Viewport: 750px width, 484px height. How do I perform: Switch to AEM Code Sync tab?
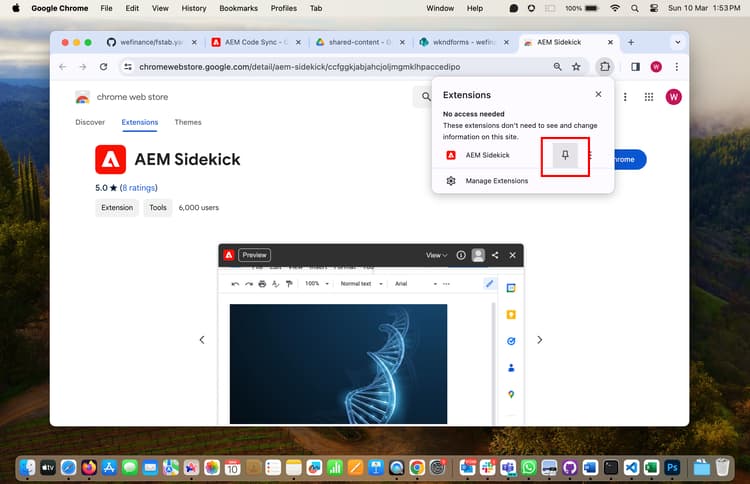click(x=256, y=42)
